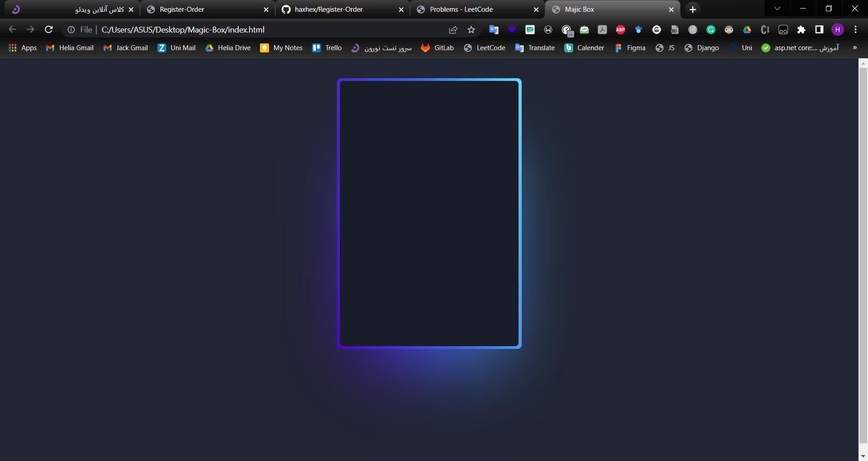
Task: Reload the Magic-Box page
Action: (48, 29)
